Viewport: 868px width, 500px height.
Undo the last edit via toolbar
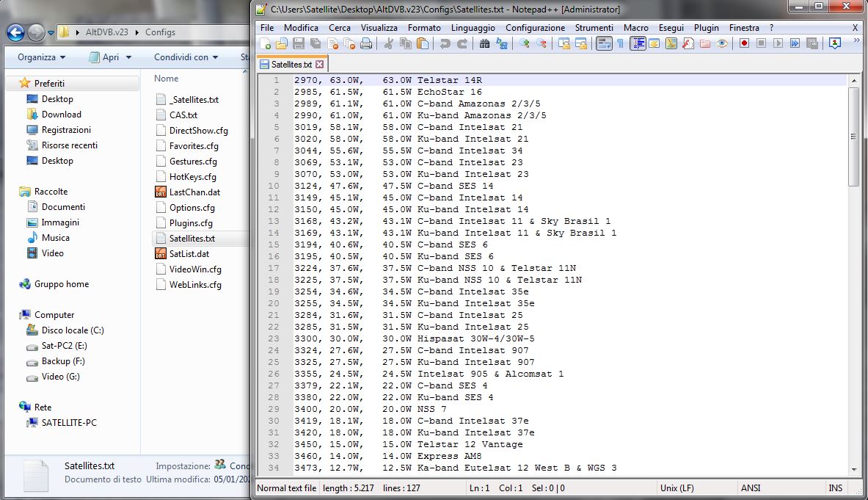[x=445, y=44]
